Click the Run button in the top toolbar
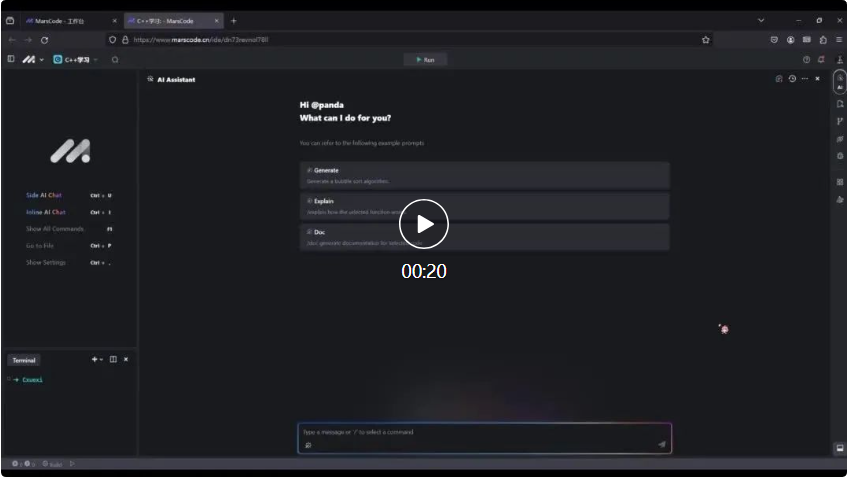The height and width of the screenshot is (479, 847). [425, 60]
